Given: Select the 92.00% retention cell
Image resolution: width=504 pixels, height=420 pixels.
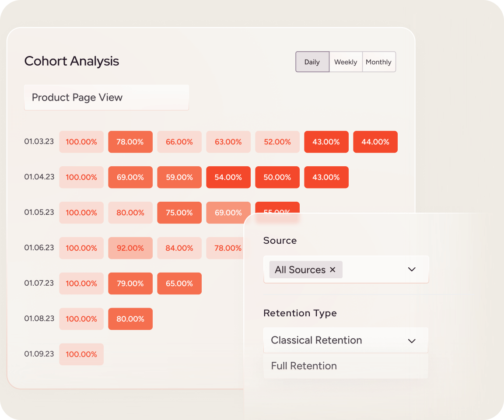Looking at the screenshot, I should pyautogui.click(x=130, y=248).
